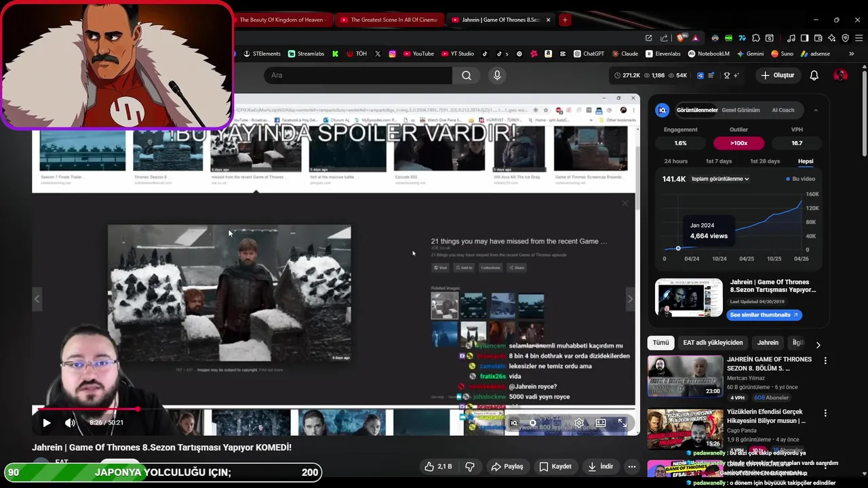868x488 pixels.
Task: Switch player to theater mode
Action: pos(601,423)
